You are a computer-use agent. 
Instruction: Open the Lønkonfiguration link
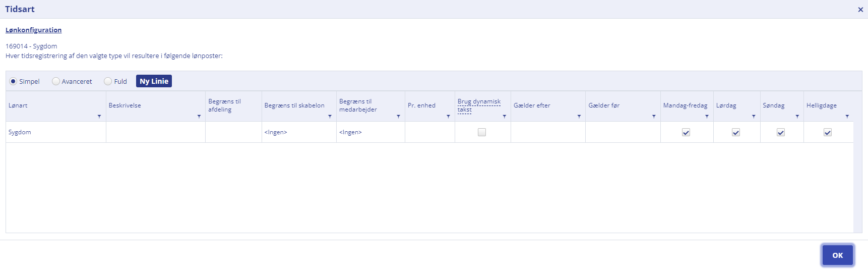(x=33, y=30)
